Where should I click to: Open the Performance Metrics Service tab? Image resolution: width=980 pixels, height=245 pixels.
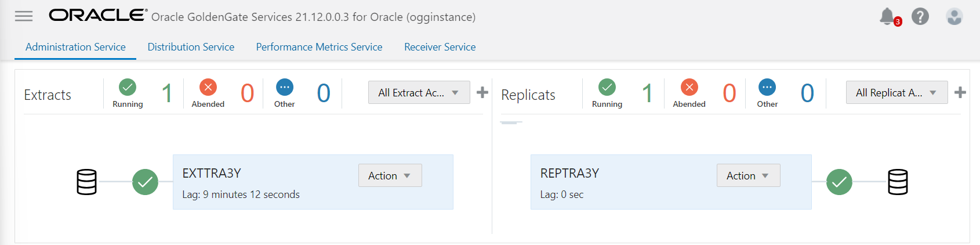point(320,47)
